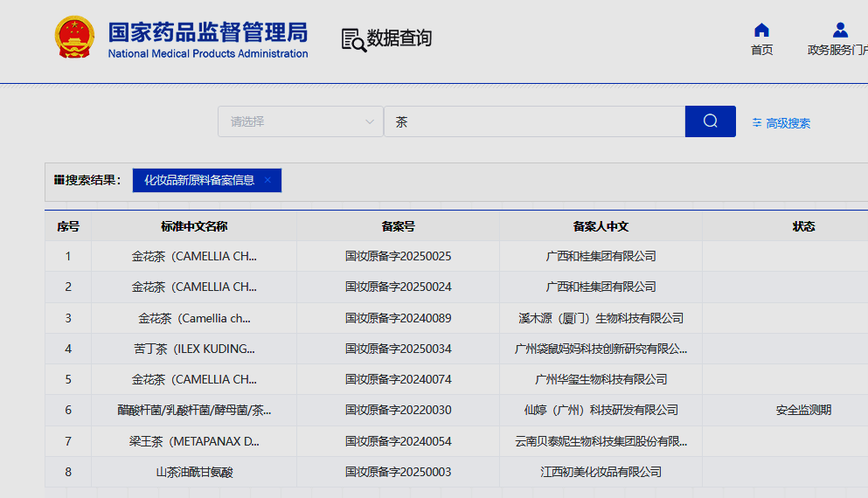The image size is (868, 498).
Task: Open 梁王茶 (METAPANAX D... entry
Action: point(194,441)
